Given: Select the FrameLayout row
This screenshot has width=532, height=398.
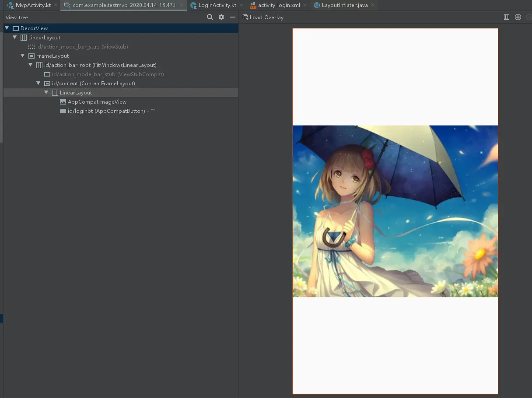Looking at the screenshot, I should pos(121,56).
